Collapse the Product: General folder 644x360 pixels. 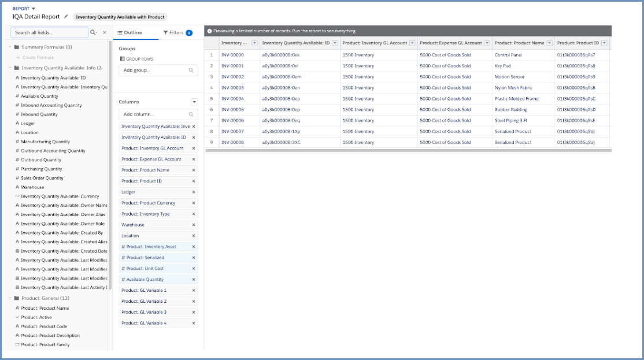(x=10, y=298)
